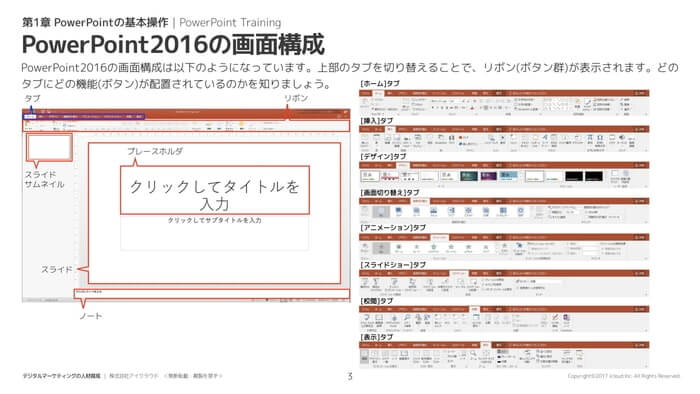Click the notes pane below the slide
The width and height of the screenshot is (700, 394).
pos(212,294)
